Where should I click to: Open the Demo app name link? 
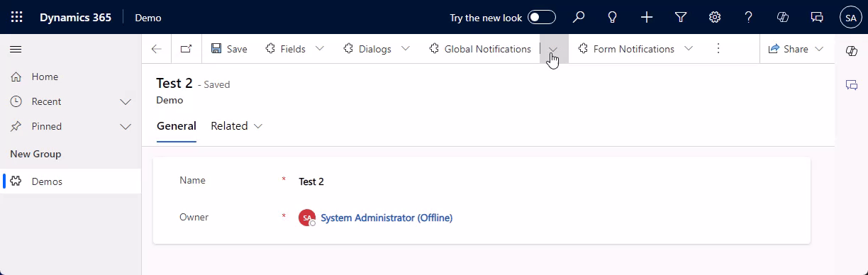148,18
